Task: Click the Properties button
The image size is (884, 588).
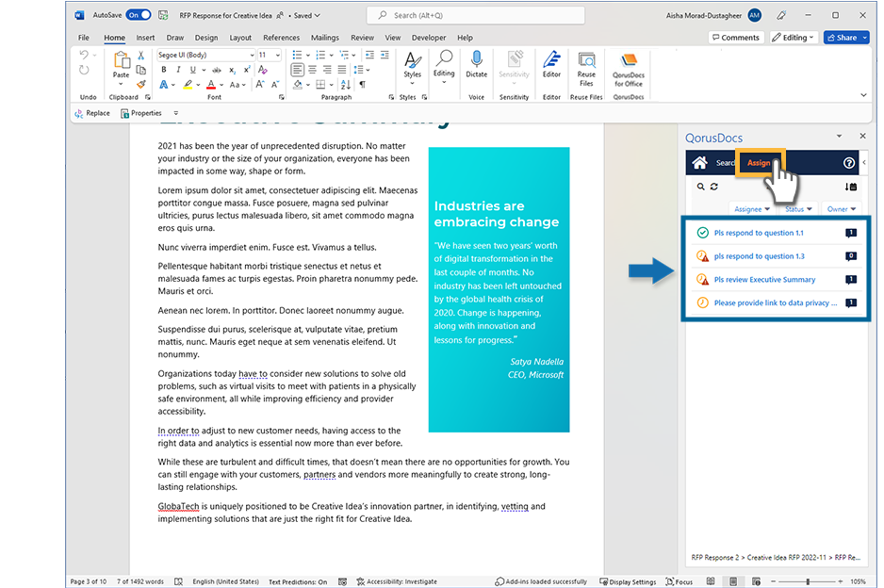Action: pos(141,113)
